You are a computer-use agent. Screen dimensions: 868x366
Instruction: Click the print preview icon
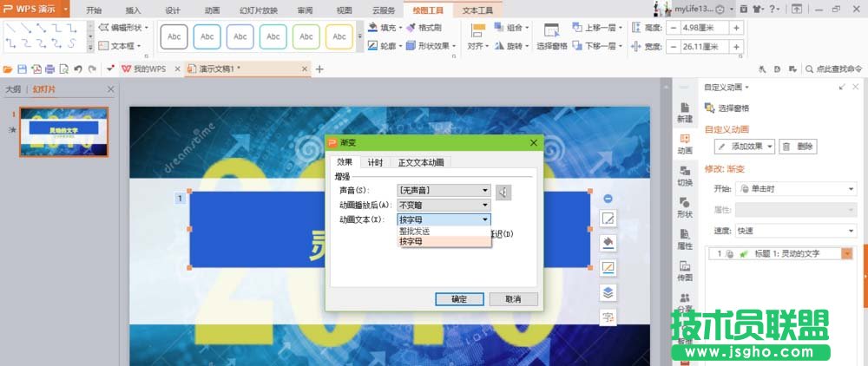(x=63, y=69)
